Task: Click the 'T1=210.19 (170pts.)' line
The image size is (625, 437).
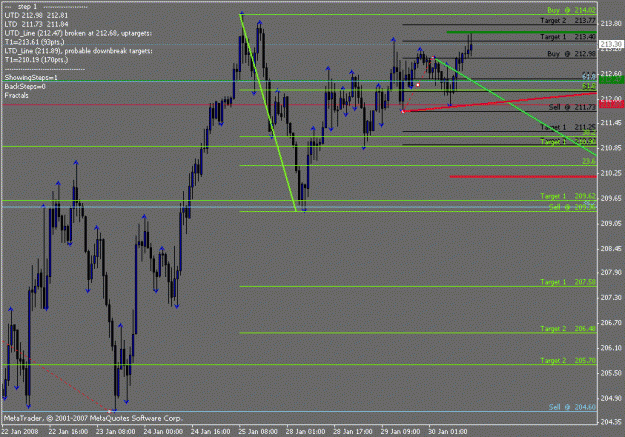Action: tap(36, 60)
